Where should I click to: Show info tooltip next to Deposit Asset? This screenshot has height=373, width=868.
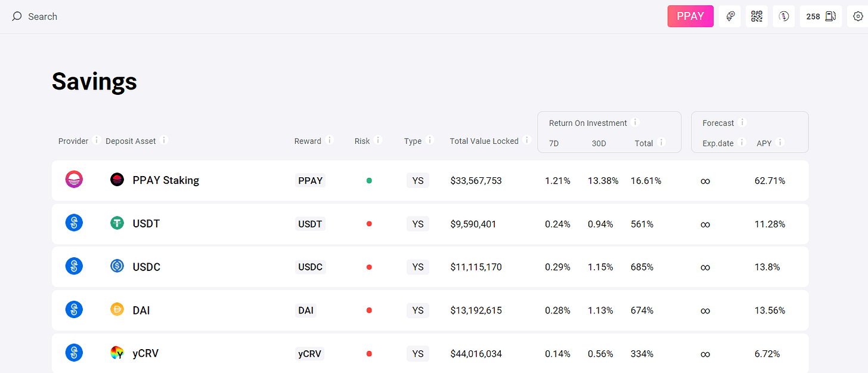(165, 140)
